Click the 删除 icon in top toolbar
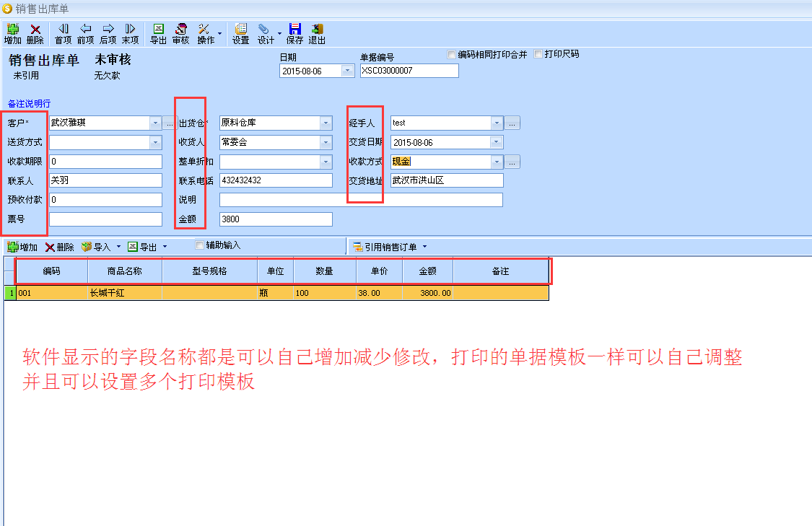 35,34
